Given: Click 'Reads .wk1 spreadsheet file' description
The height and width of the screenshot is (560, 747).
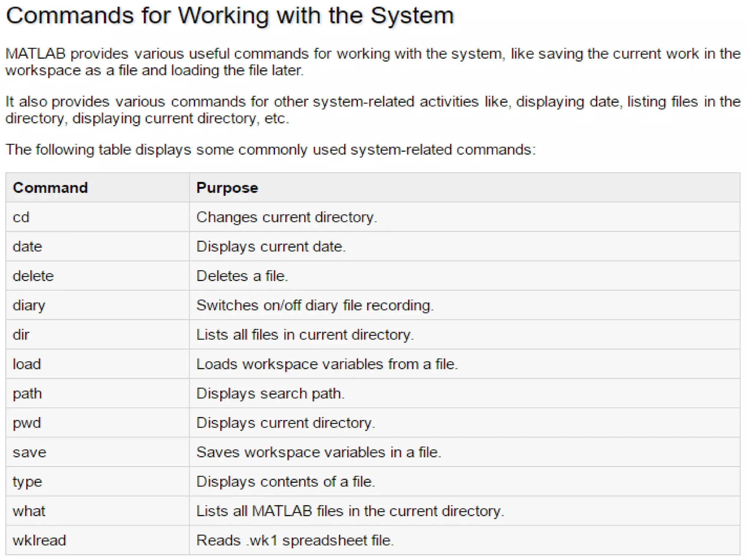Looking at the screenshot, I should 295,540.
